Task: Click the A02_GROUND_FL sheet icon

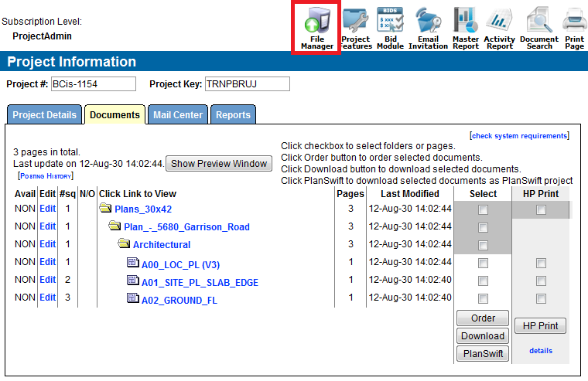Action: [133, 298]
